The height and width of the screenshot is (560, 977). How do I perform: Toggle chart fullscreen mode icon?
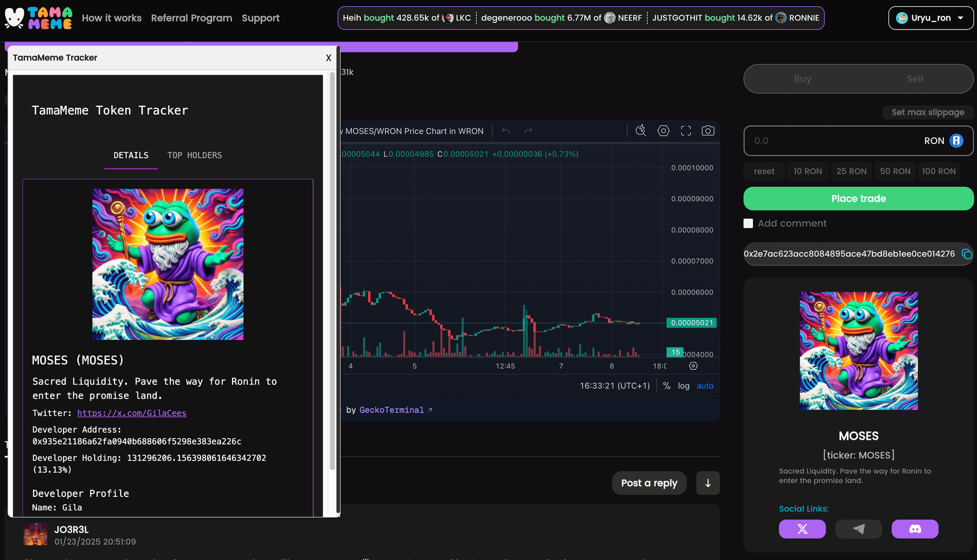pyautogui.click(x=686, y=131)
